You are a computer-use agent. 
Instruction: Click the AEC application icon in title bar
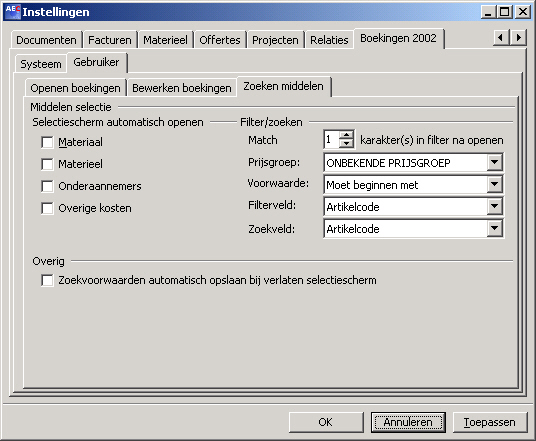pyautogui.click(x=13, y=11)
